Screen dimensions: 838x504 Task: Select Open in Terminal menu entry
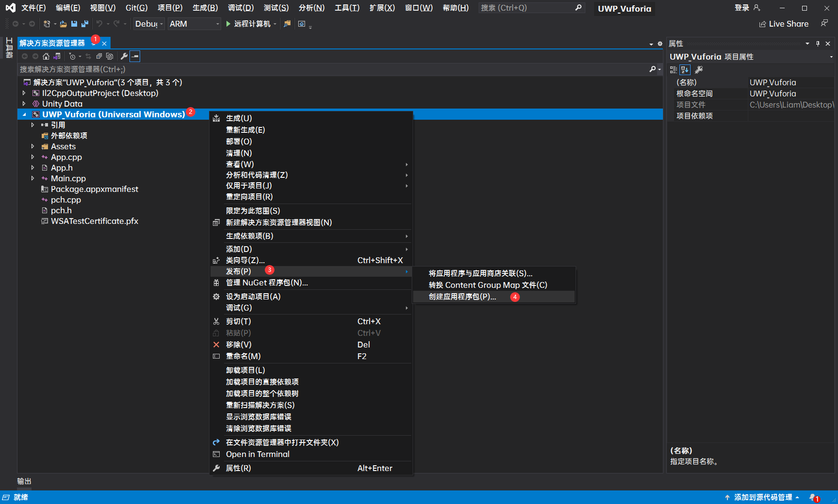click(x=311, y=454)
